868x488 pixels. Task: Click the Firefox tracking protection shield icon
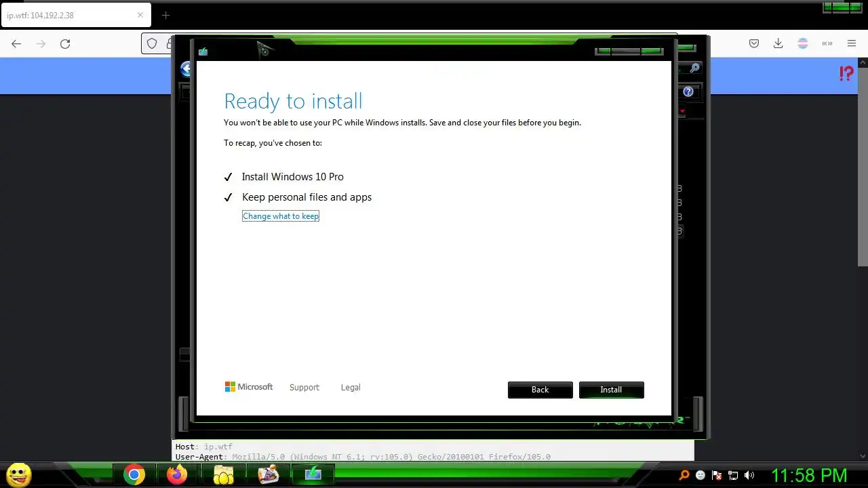pyautogui.click(x=152, y=43)
